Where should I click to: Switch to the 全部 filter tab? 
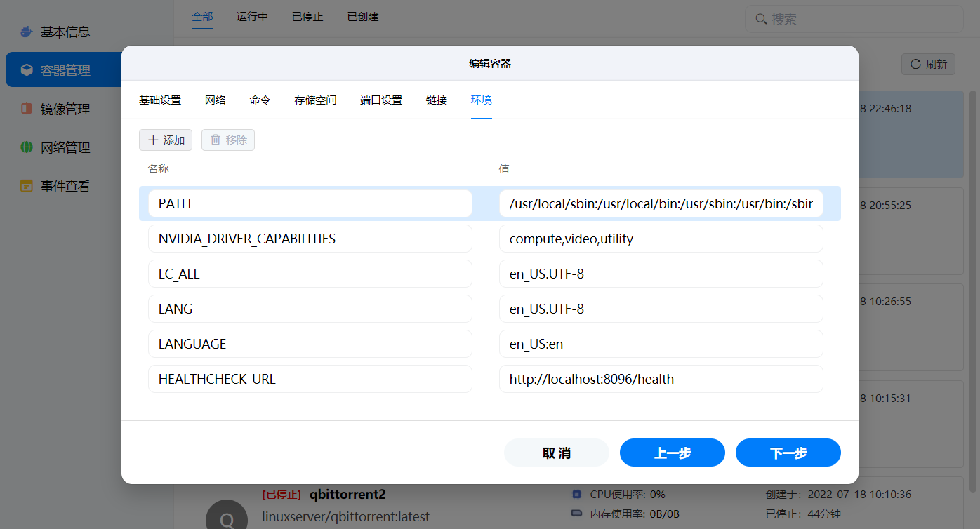click(x=202, y=16)
